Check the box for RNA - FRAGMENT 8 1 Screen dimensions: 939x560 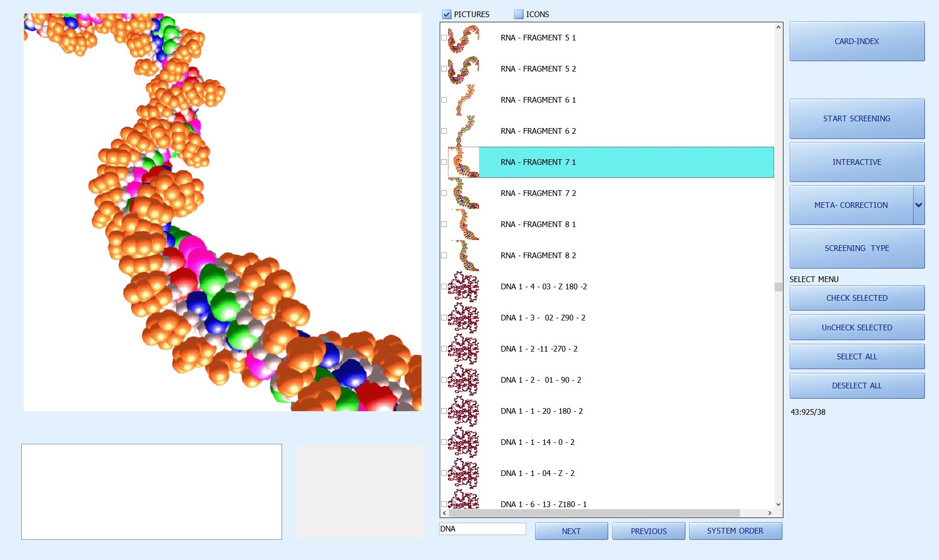444,225
